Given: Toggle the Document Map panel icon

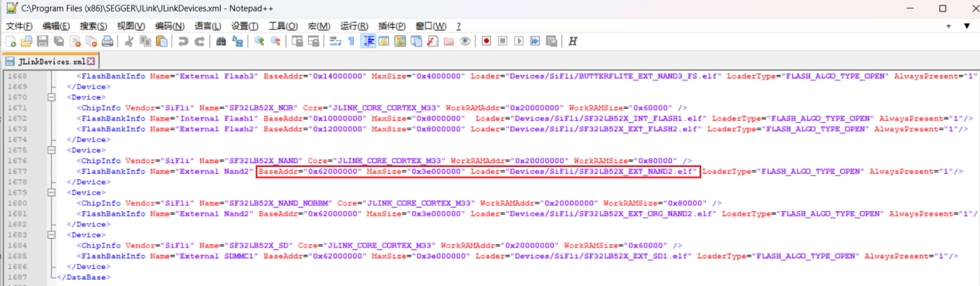Looking at the screenshot, I should 400,41.
